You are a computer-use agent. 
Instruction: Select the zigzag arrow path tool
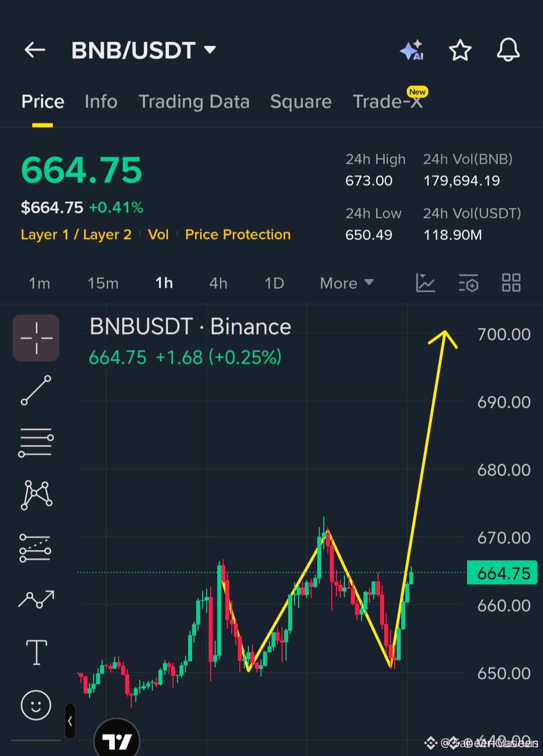coord(36,599)
